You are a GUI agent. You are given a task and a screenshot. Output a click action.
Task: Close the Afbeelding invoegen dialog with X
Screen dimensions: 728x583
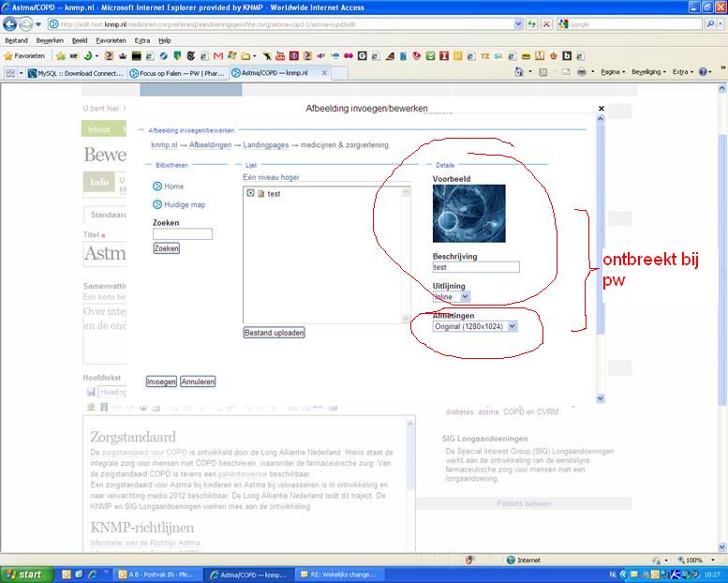click(x=602, y=109)
